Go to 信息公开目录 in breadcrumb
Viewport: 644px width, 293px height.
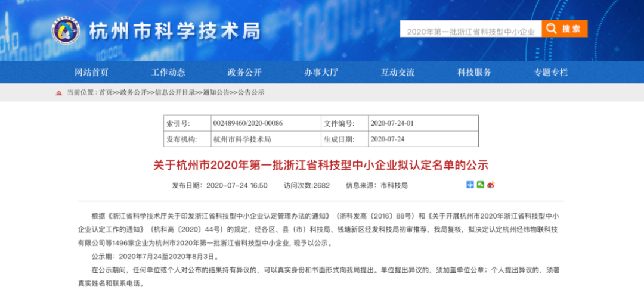pyautogui.click(x=175, y=93)
